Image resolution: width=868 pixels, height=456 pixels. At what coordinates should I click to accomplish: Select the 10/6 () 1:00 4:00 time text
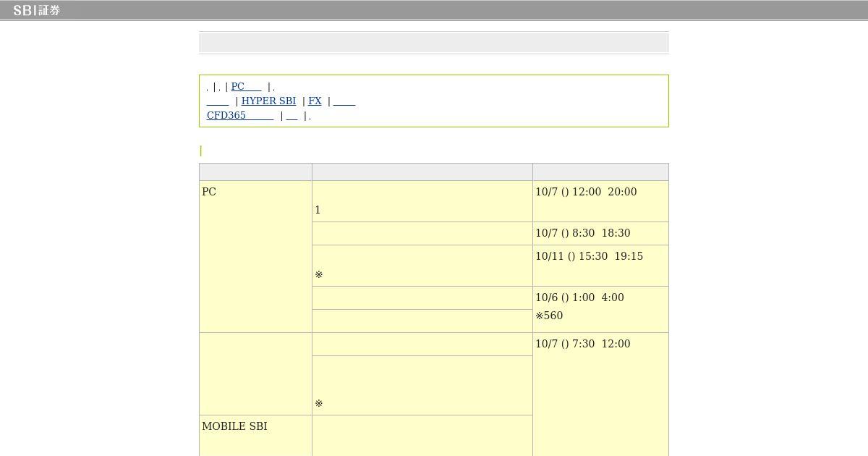[x=579, y=297]
